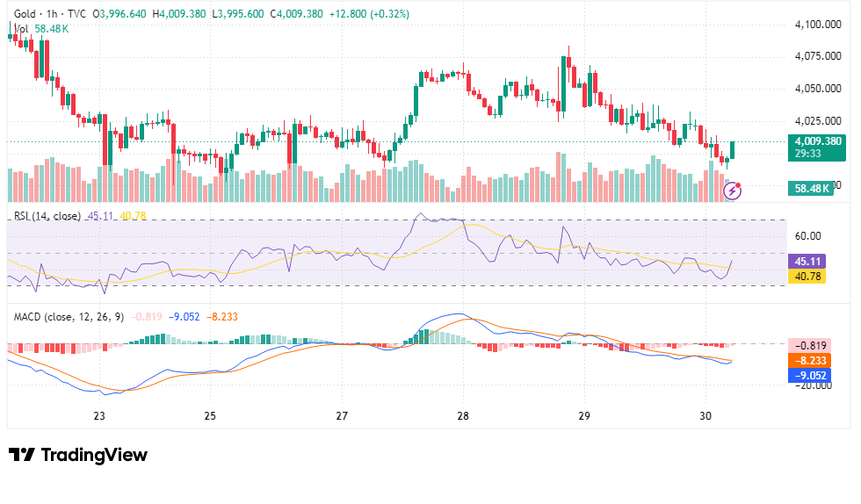The height and width of the screenshot is (504, 861).
Task: Click the high value H4,009.380 in the legend
Action: click(x=179, y=14)
